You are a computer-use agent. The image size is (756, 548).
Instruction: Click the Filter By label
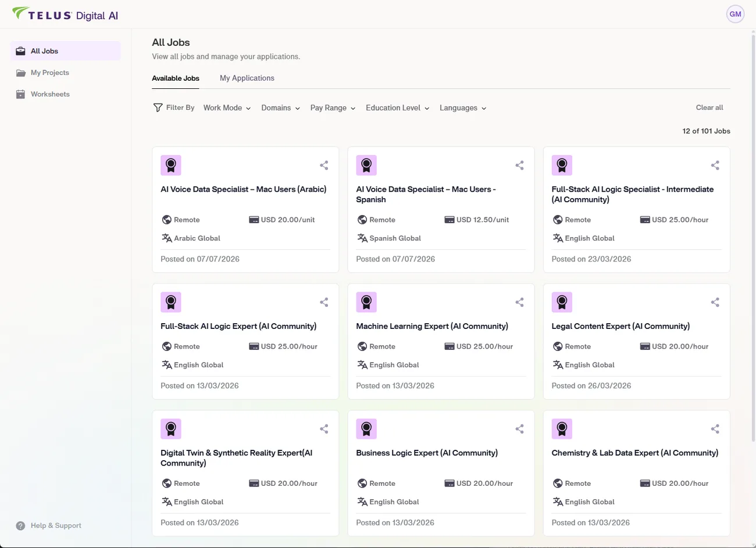pos(180,108)
